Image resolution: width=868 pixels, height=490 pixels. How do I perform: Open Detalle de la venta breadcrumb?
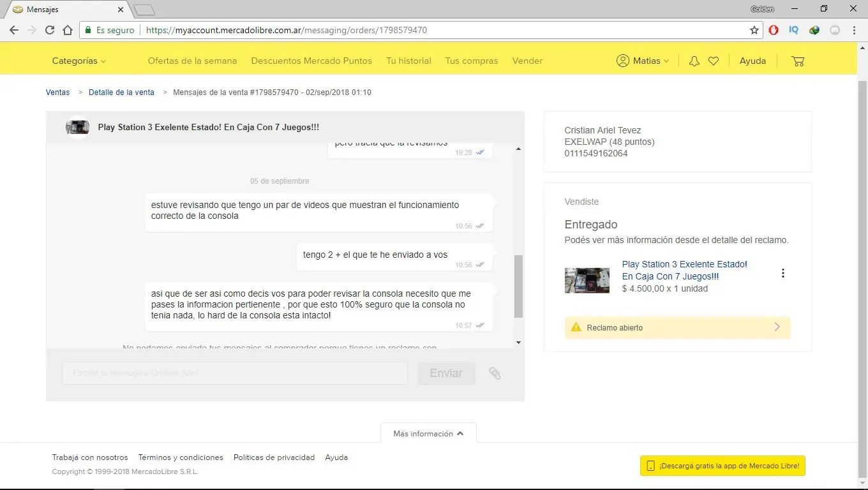tap(121, 93)
